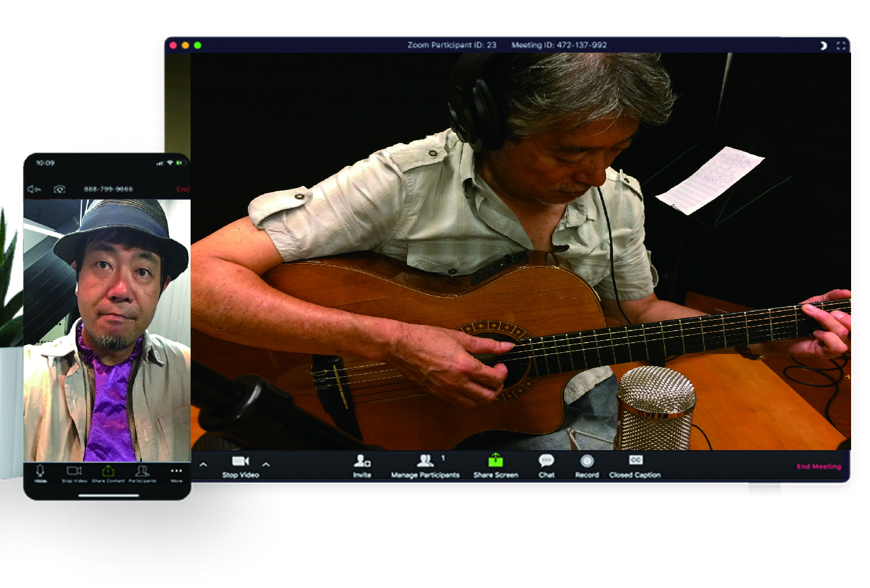Screen dimensions: 870x588
Task: Click the red close window button
Action: (173, 45)
